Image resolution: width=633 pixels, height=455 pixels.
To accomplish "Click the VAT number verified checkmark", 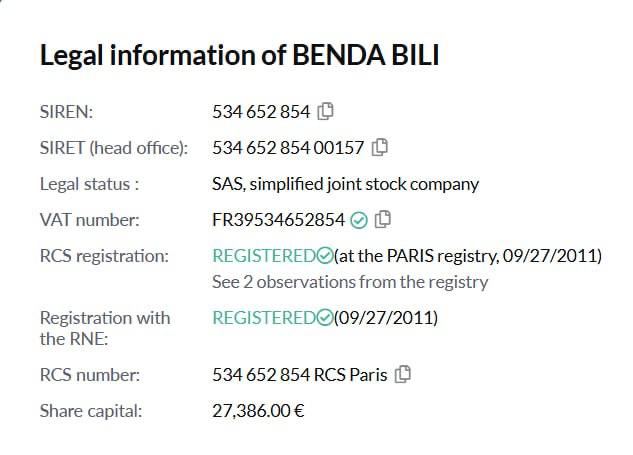I will (359, 220).
